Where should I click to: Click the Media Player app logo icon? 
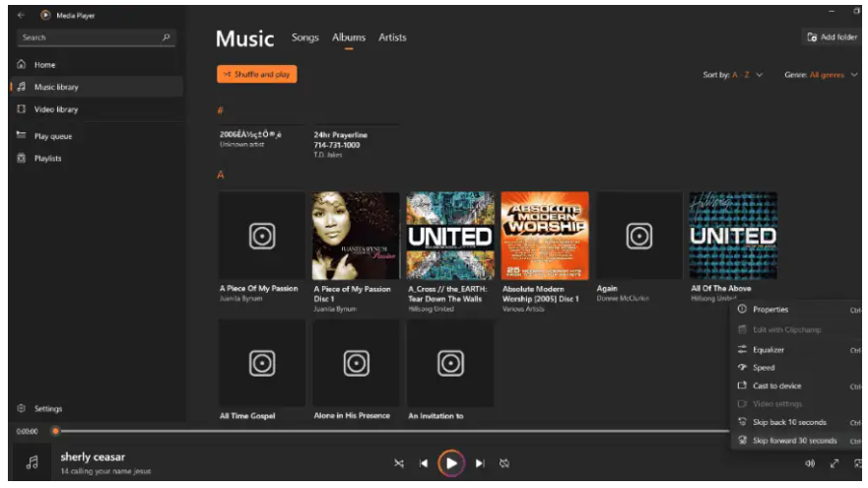45,16
